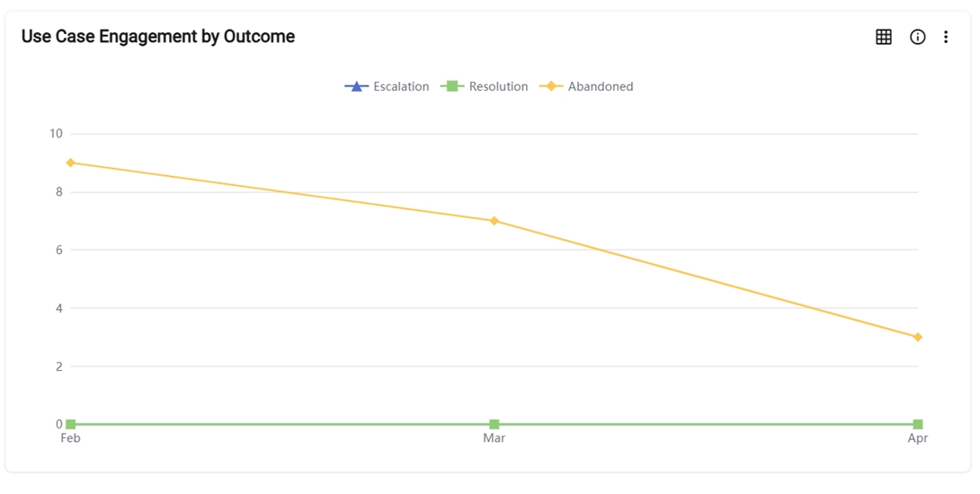The height and width of the screenshot is (494, 980).
Task: Click the Mar x-axis label
Action: [x=494, y=438]
